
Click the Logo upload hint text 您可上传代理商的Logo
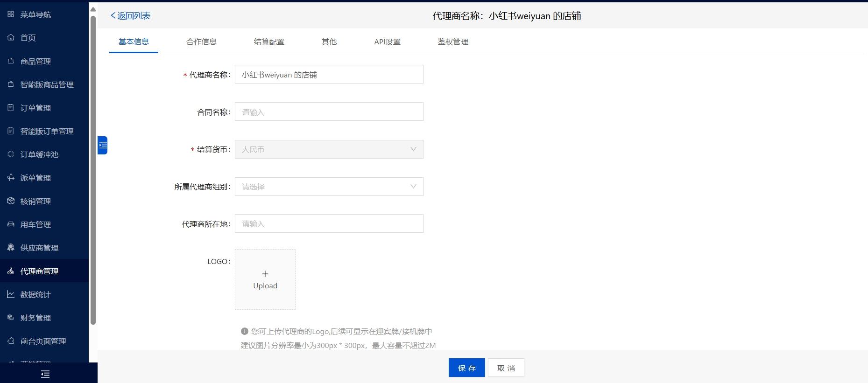342,331
